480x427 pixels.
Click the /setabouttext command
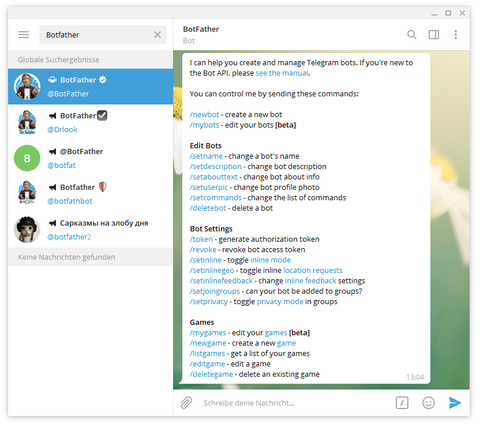pyautogui.click(x=214, y=177)
